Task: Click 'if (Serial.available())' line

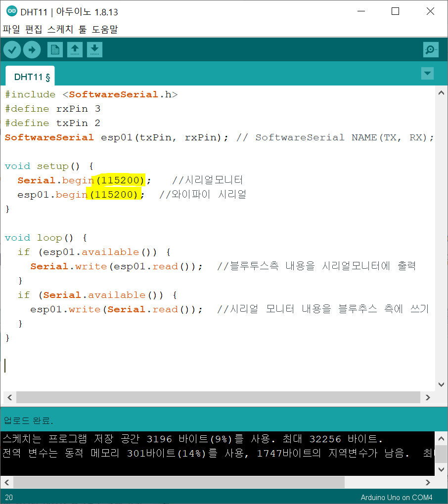Action: pos(97,295)
